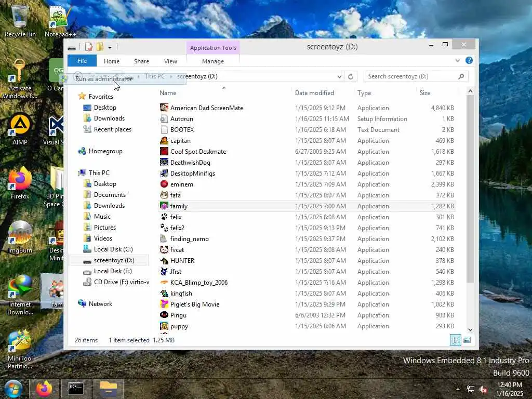Select the puppy application icon
The width and height of the screenshot is (532, 399).
point(164,326)
